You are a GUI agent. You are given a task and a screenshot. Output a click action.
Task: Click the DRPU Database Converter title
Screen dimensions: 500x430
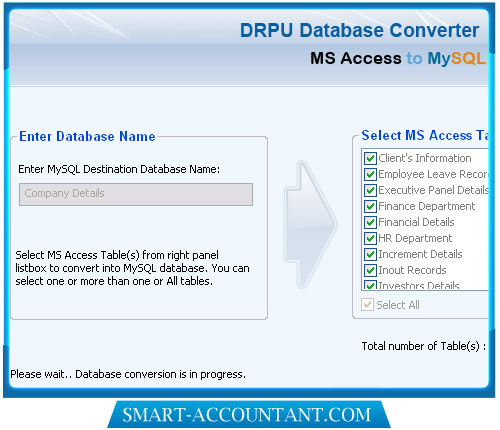[x=359, y=30]
